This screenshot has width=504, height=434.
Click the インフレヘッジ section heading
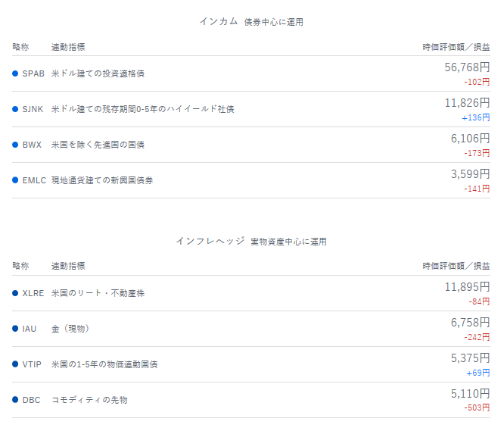(x=210, y=241)
